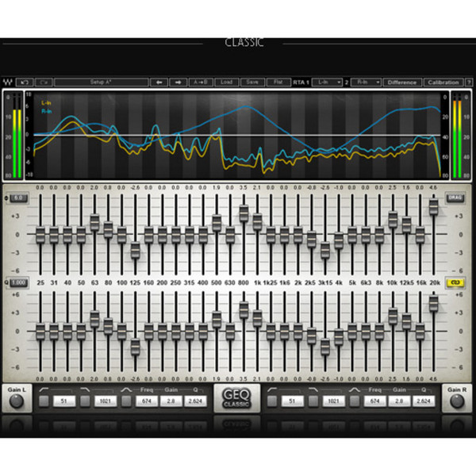This screenshot has width=476, height=476.
Task: Click the Load preset menu
Action: (x=226, y=82)
